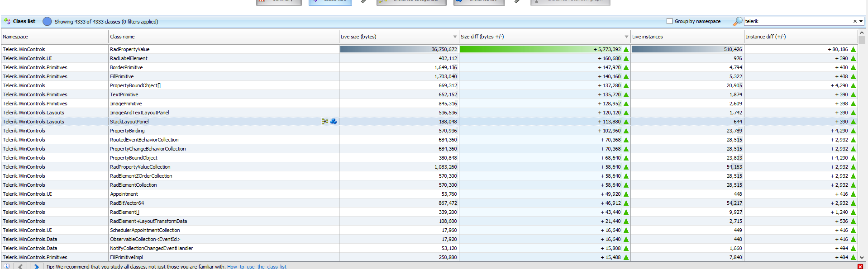Click the Class list panel icon
The width and height of the screenshot is (868, 269).
(7, 21)
